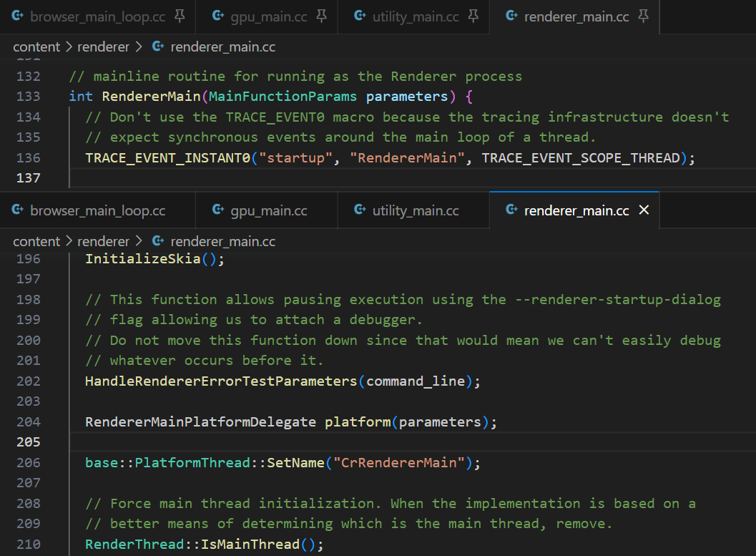Screen dimensions: 756x556
Task: Click the TRACE_EVENT_INSTANT0 macro
Action: tap(168, 157)
